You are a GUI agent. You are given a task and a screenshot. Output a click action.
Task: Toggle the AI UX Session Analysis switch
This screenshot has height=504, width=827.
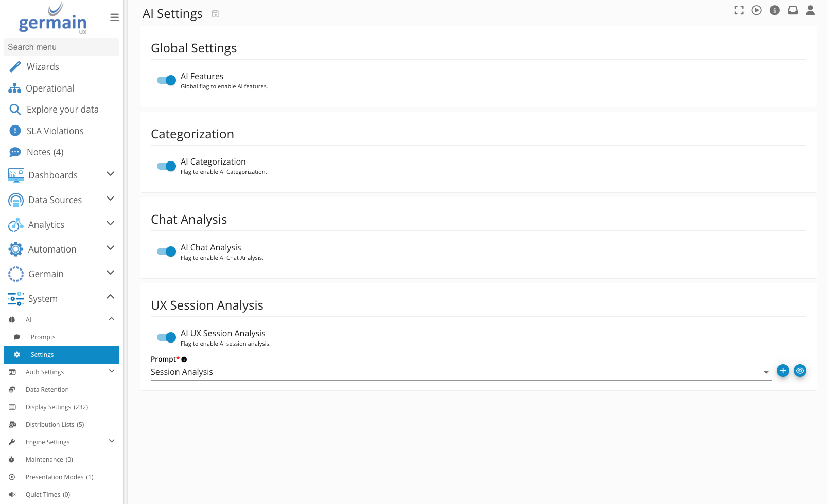tap(166, 337)
